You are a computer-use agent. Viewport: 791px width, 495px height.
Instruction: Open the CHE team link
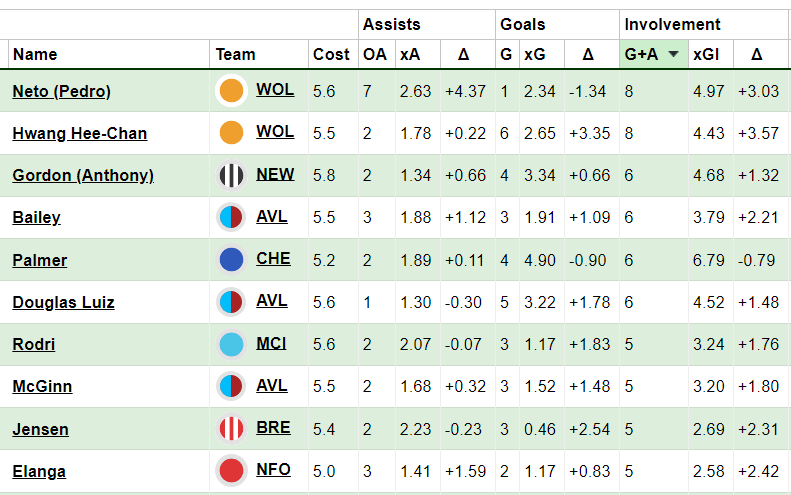point(273,259)
